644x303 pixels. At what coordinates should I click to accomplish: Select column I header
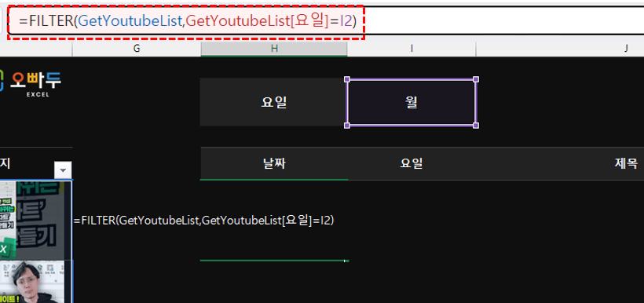[x=412, y=49]
